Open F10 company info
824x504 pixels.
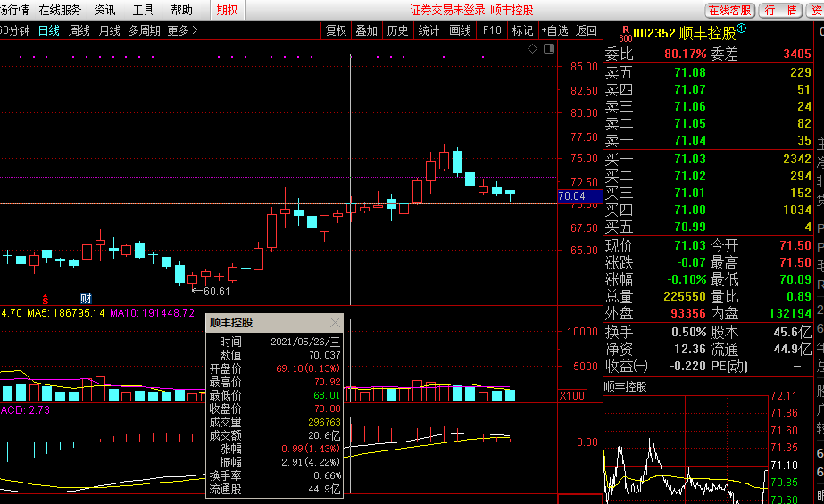pos(492,31)
